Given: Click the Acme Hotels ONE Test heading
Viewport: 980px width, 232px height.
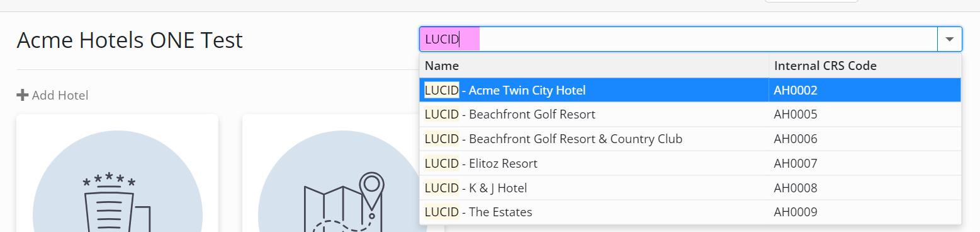Looking at the screenshot, I should point(130,40).
